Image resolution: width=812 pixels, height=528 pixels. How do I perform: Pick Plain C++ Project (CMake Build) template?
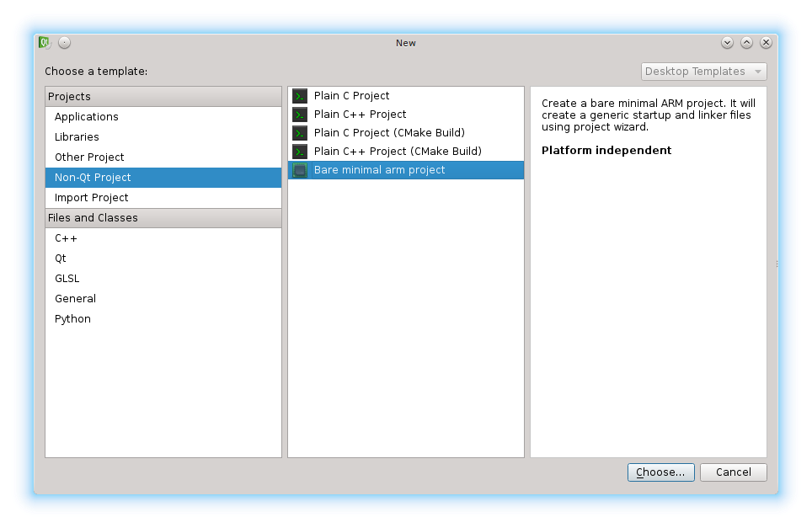(x=405, y=152)
